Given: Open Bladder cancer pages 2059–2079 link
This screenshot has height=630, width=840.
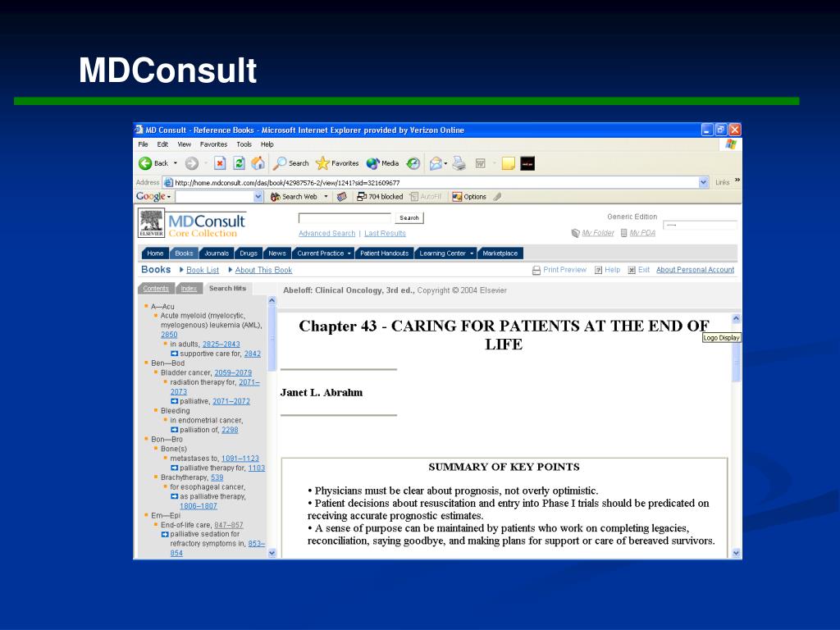Looking at the screenshot, I should [233, 373].
